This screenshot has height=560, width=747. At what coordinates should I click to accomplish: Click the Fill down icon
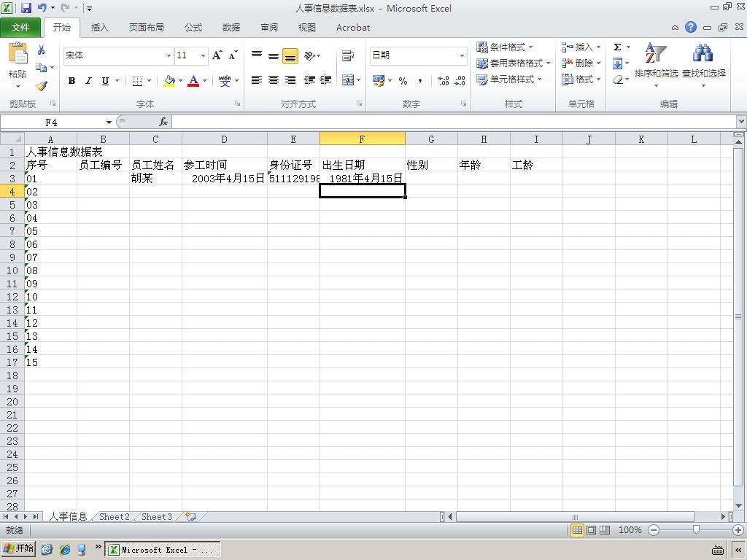point(617,63)
